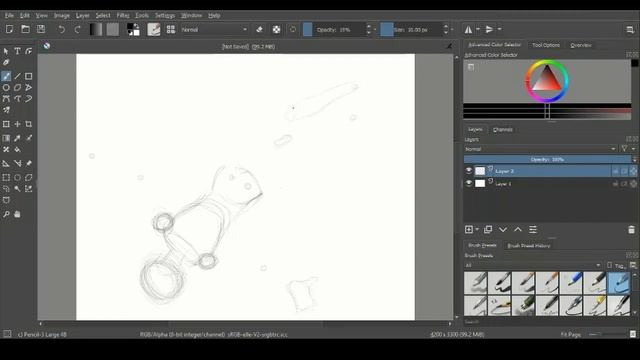Move the layer down with arrow
The image size is (640, 360).
[x=503, y=230]
